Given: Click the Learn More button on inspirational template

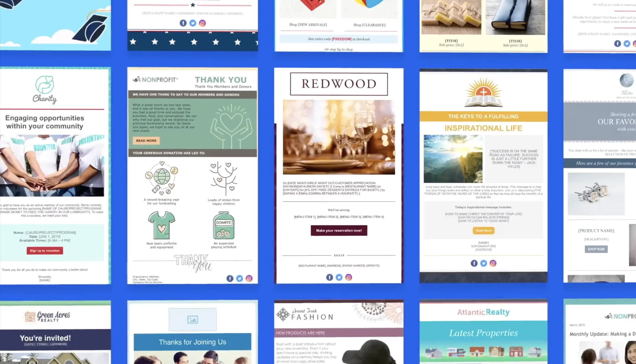Looking at the screenshot, I should tap(483, 231).
